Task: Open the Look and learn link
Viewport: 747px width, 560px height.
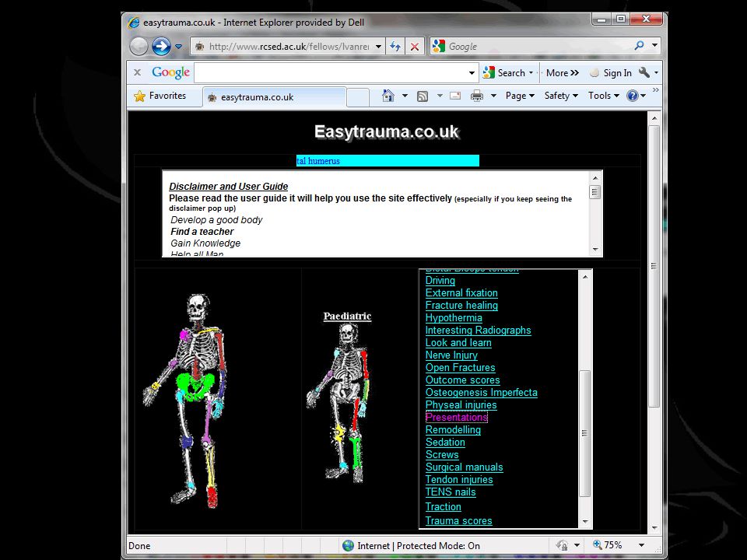Action: [458, 342]
